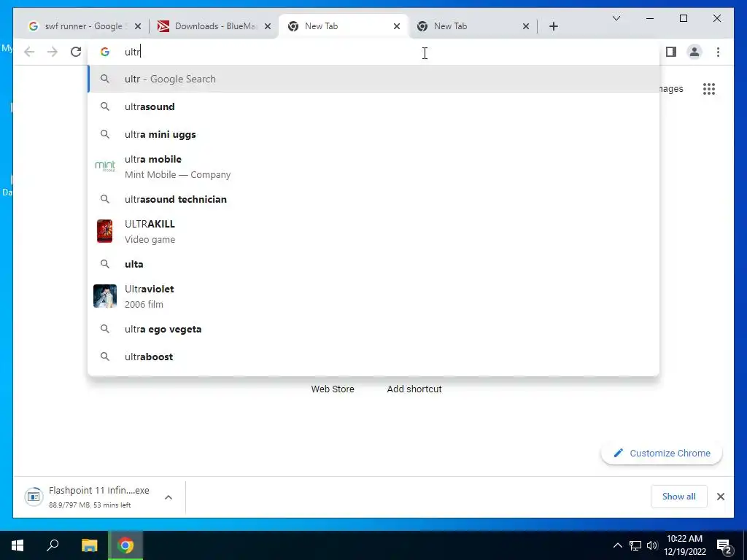
Task: Open Chrome's three-dot menu
Action: point(718,52)
